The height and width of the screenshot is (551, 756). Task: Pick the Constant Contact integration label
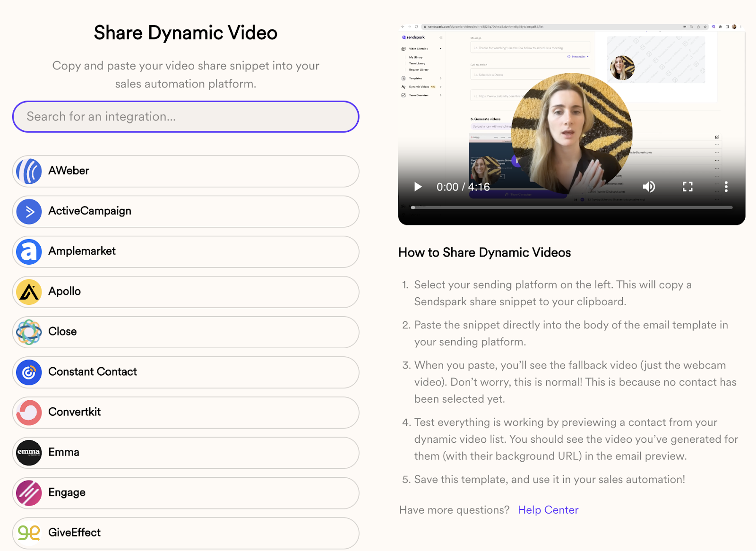[x=93, y=372]
